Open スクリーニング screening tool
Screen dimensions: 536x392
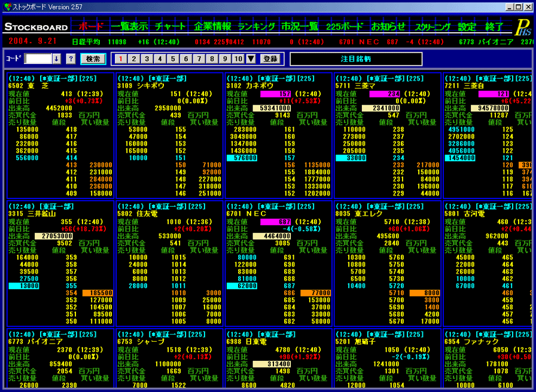click(x=433, y=27)
